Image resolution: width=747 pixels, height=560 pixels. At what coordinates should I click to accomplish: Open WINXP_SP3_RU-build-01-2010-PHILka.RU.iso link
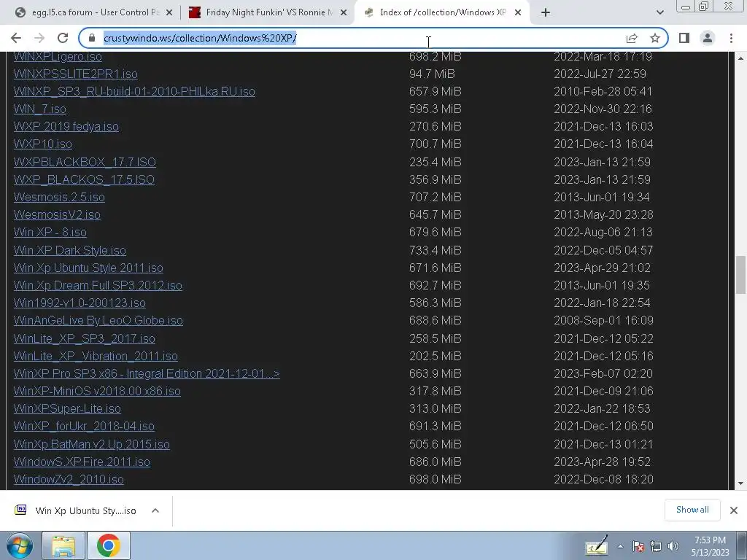click(x=134, y=91)
